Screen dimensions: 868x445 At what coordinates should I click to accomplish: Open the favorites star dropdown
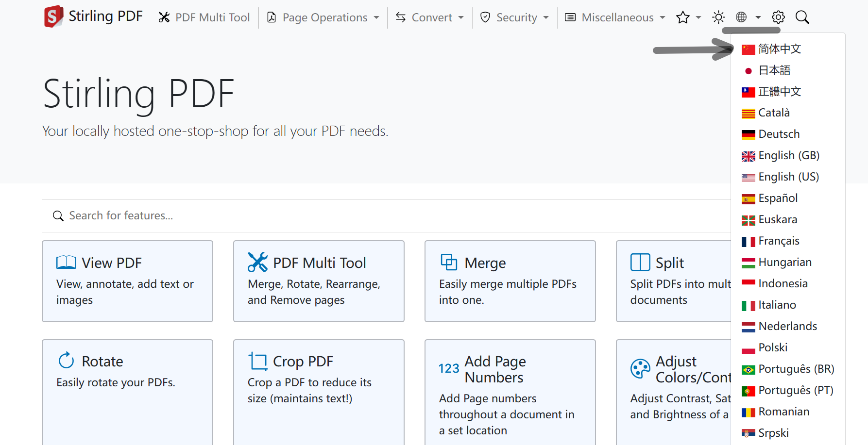(688, 17)
